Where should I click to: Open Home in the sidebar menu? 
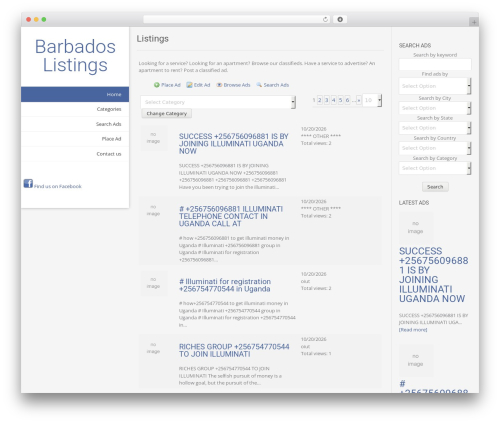pyautogui.click(x=75, y=94)
